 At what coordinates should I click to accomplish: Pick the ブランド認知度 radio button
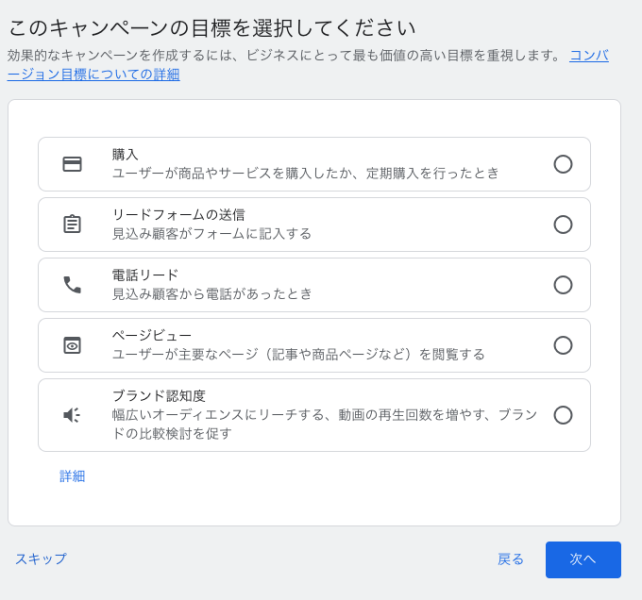(x=563, y=415)
